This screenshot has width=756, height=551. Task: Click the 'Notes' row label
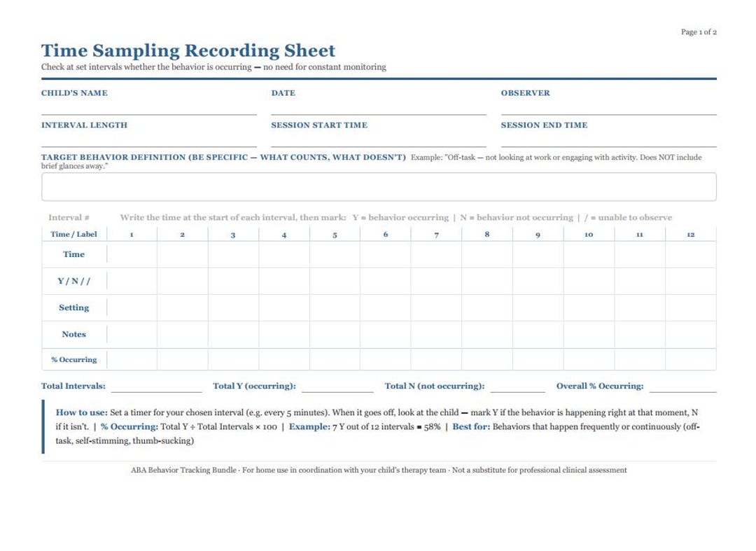pos(73,334)
